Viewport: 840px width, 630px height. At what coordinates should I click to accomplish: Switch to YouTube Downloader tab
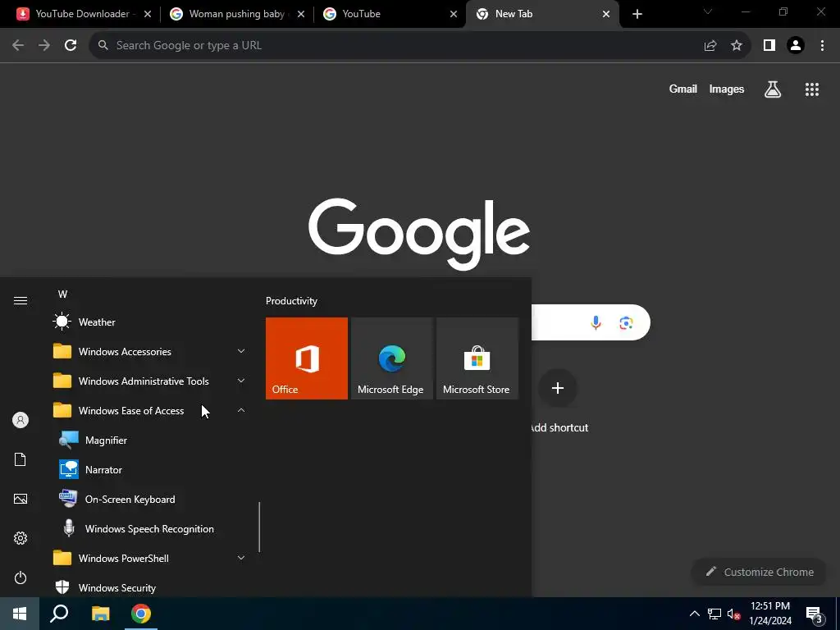[x=81, y=14]
